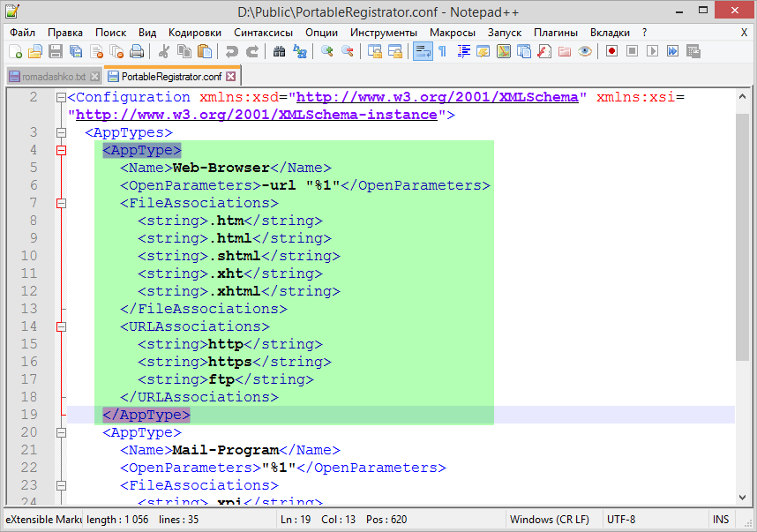Zoom in with the magnifier plus icon
This screenshot has width=757, height=532.
pos(326,51)
